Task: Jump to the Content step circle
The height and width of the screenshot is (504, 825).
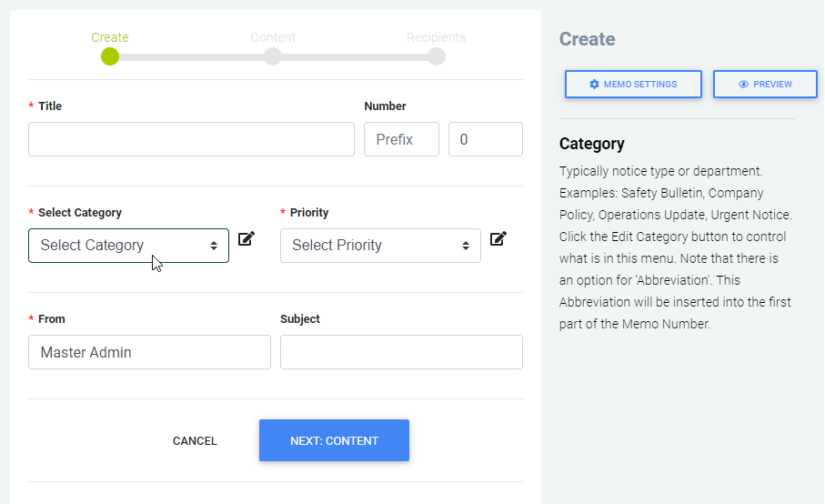Action: point(273,56)
